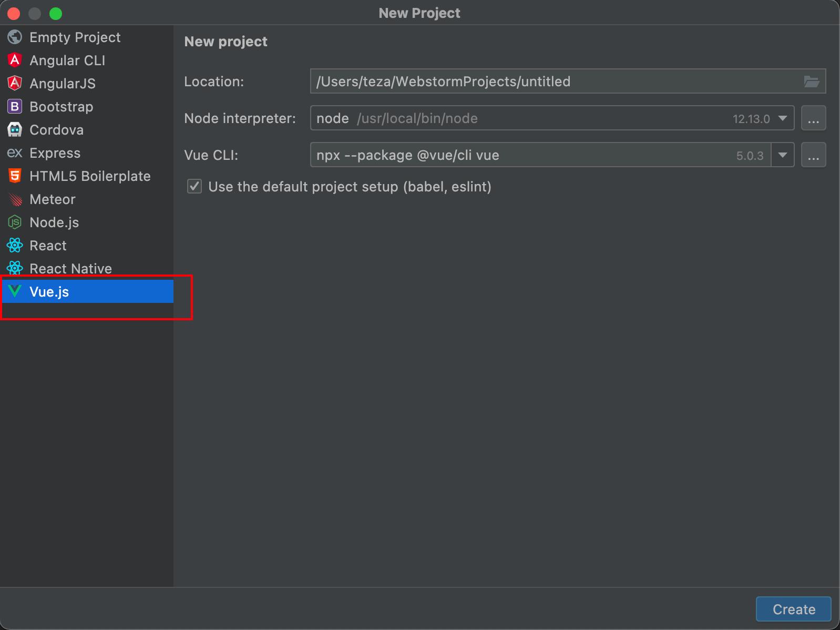Click the "Vue CLI:" label
Screen dimensions: 840x630
211,155
